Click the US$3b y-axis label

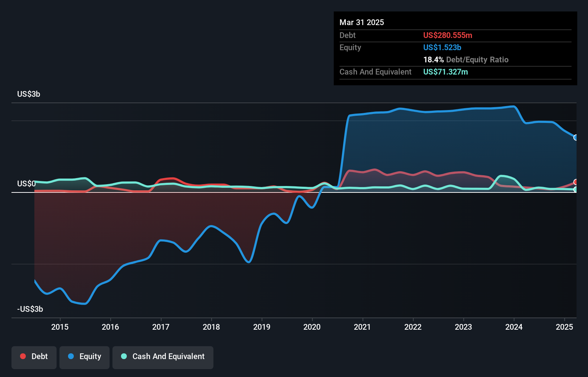[x=29, y=94]
